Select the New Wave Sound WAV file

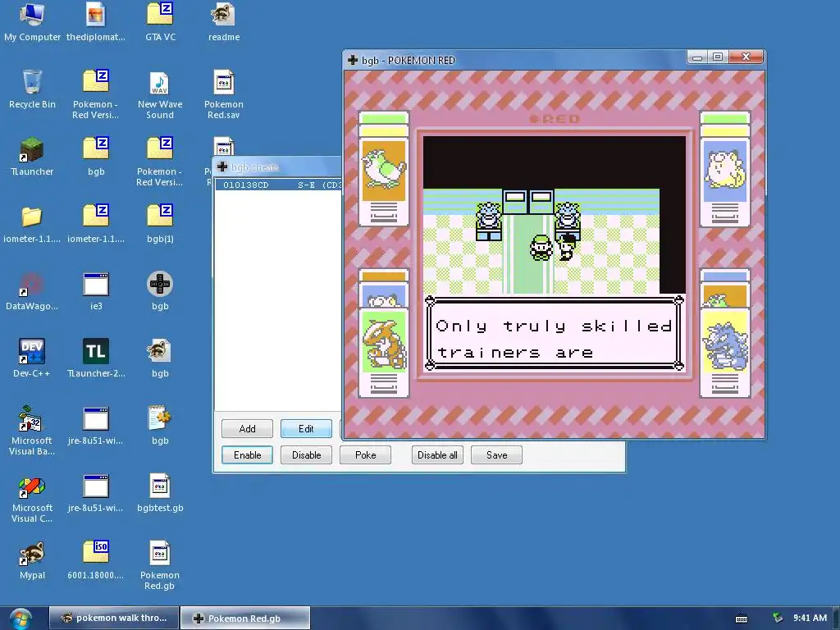pos(160,95)
